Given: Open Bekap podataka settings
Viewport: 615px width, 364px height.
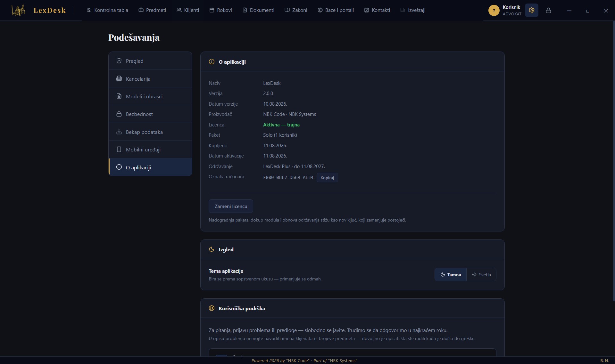Looking at the screenshot, I should pos(150,132).
